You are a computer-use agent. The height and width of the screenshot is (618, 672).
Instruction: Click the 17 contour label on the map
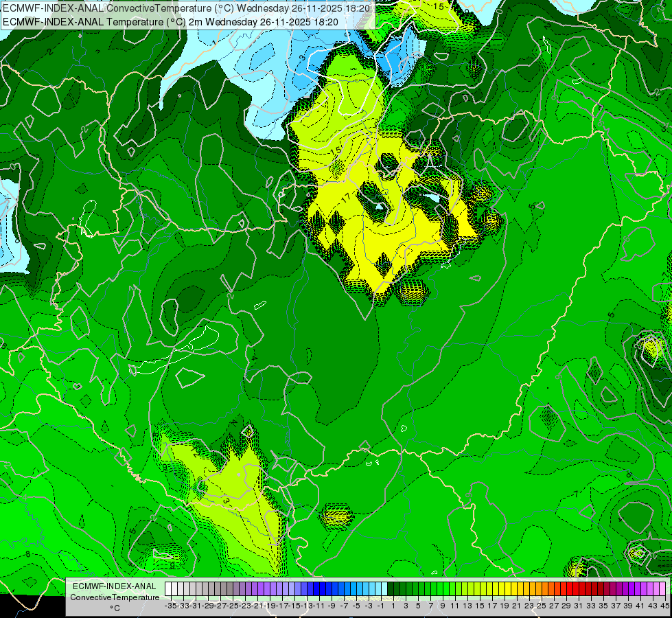tap(346, 198)
